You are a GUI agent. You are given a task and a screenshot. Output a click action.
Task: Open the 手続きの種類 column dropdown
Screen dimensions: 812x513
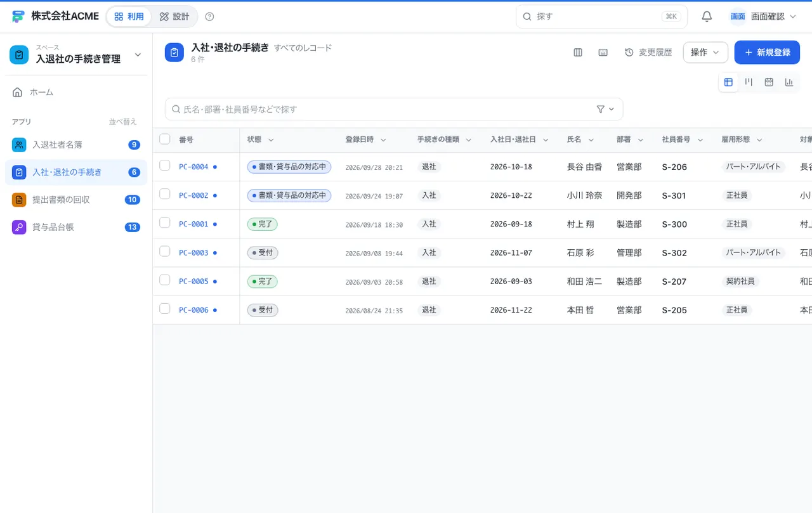[469, 140]
